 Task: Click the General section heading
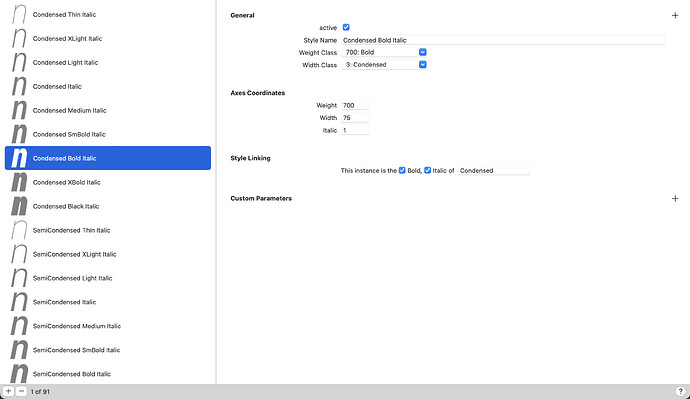point(242,15)
